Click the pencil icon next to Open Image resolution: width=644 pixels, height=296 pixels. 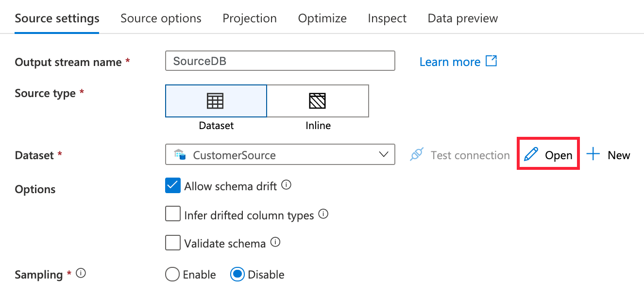coord(531,155)
